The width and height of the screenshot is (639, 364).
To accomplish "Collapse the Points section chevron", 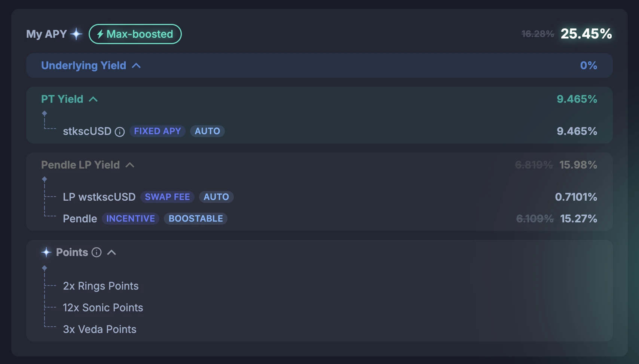I will pyautogui.click(x=111, y=253).
